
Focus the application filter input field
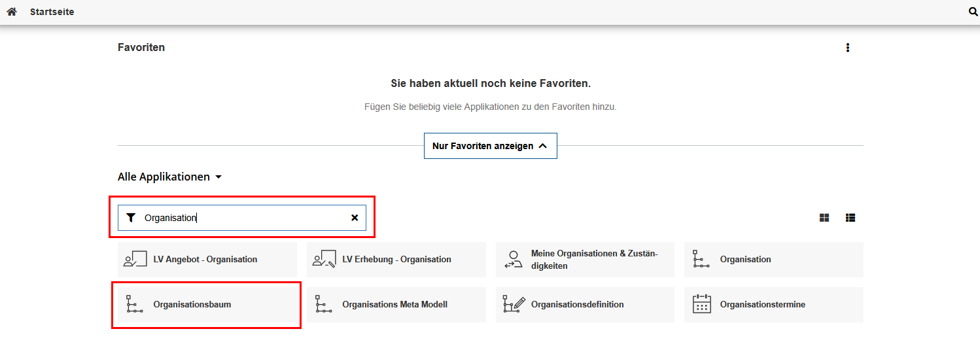click(x=242, y=218)
